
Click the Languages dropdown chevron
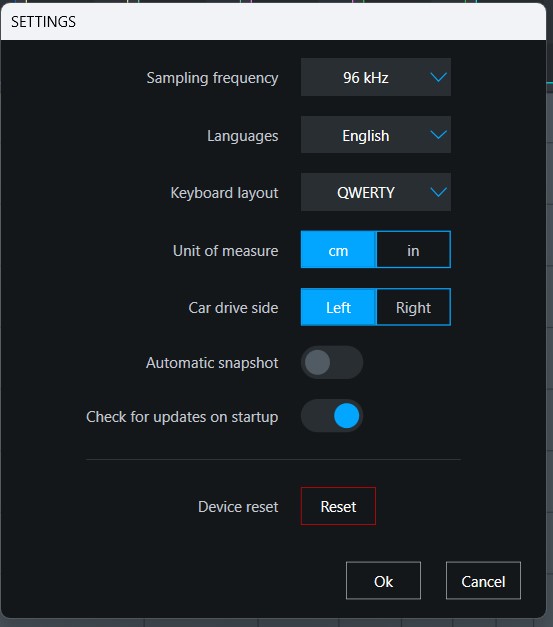point(438,135)
